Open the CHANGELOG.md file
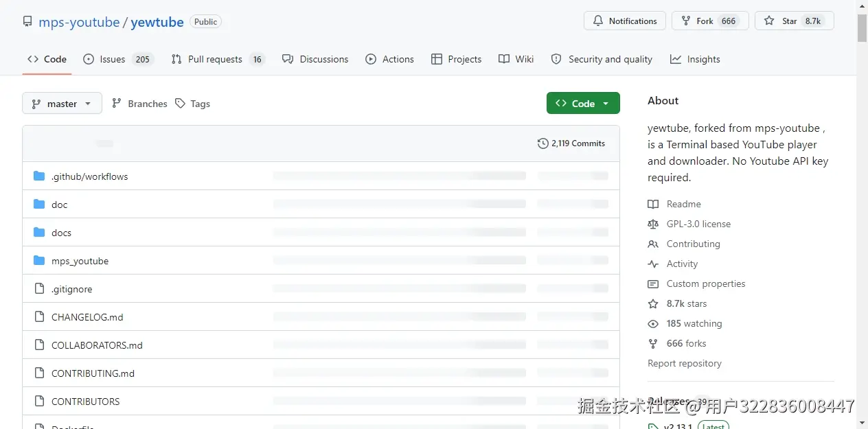 (x=88, y=317)
